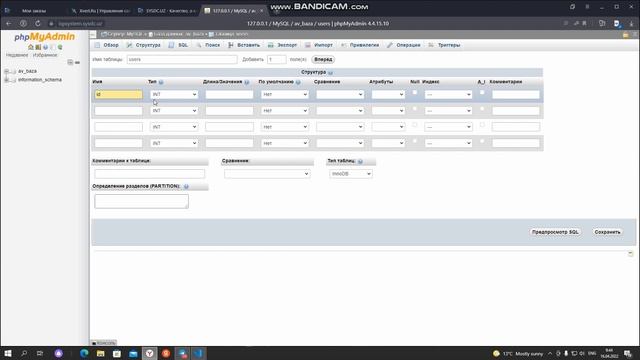Click the phpMyAdmin documentation help icon in sidebar
The width and height of the screenshot is (640, 360).
click(x=45, y=47)
